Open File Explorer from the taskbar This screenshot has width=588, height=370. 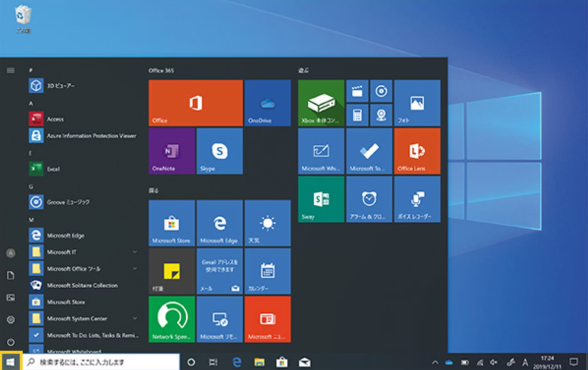click(x=259, y=362)
